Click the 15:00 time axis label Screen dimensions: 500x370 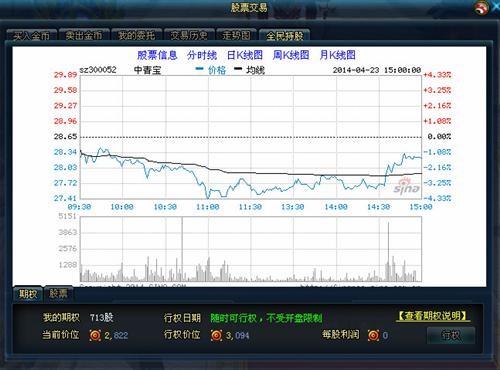(421, 207)
